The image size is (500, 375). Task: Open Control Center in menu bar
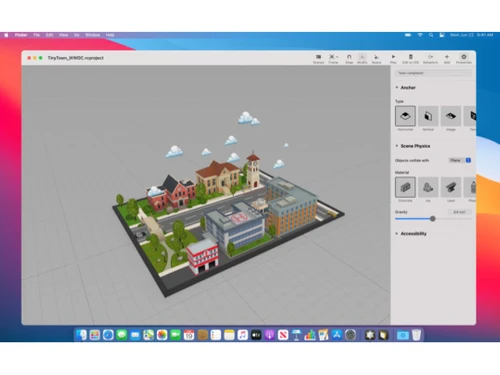coord(442,35)
